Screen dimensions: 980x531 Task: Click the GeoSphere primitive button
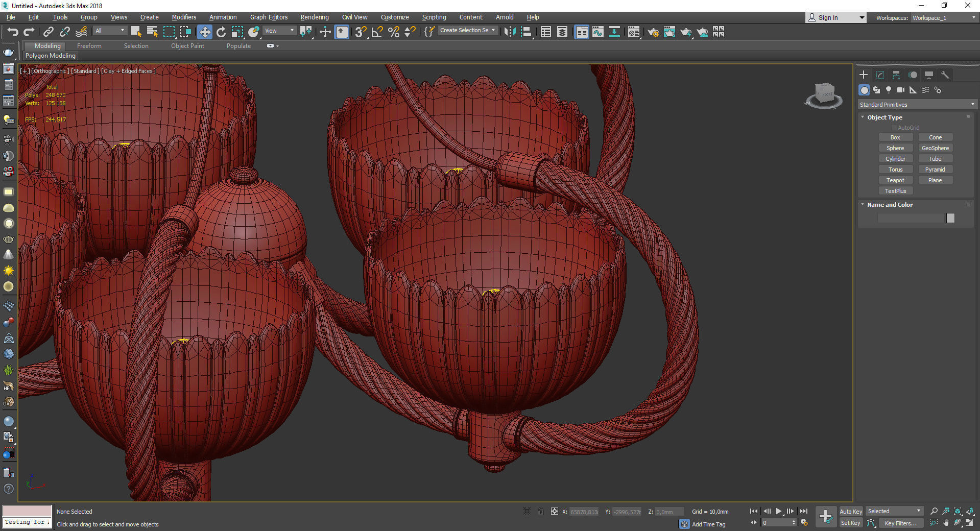tap(935, 148)
